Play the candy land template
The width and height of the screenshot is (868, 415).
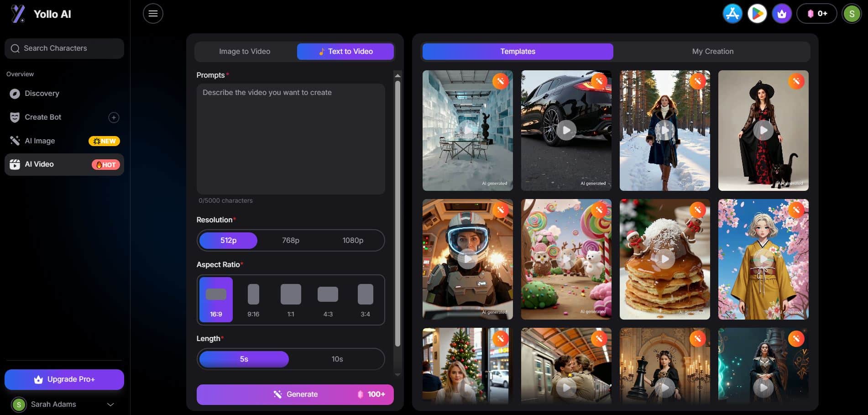[566, 259]
